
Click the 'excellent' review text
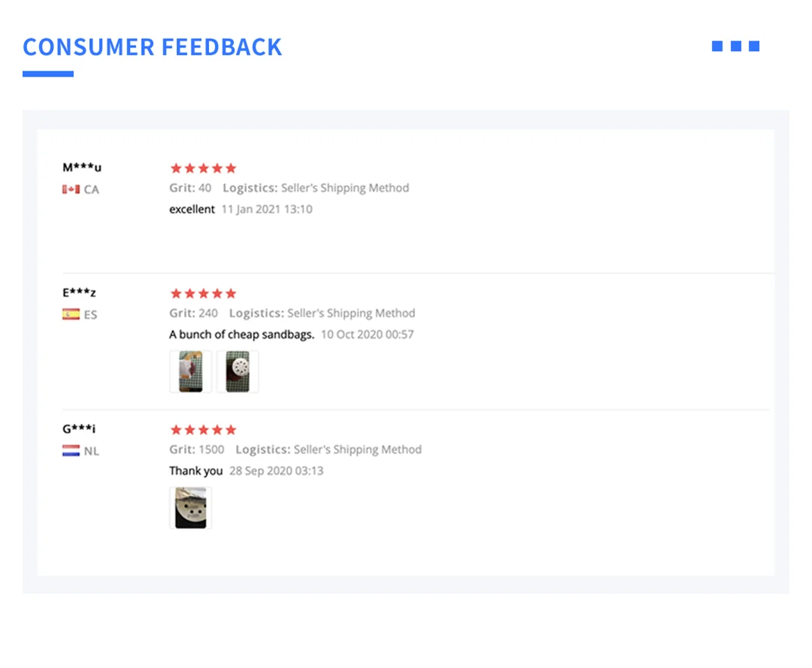click(x=192, y=209)
